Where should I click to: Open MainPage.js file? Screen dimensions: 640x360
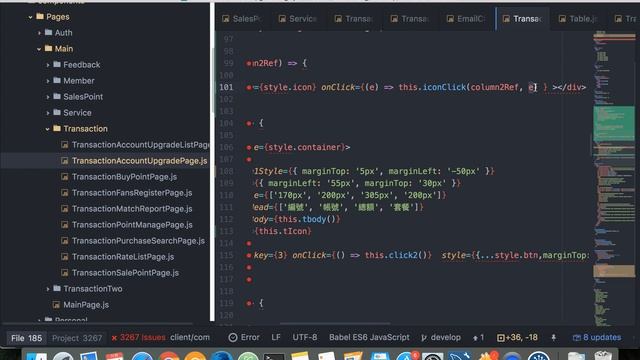[x=86, y=304]
